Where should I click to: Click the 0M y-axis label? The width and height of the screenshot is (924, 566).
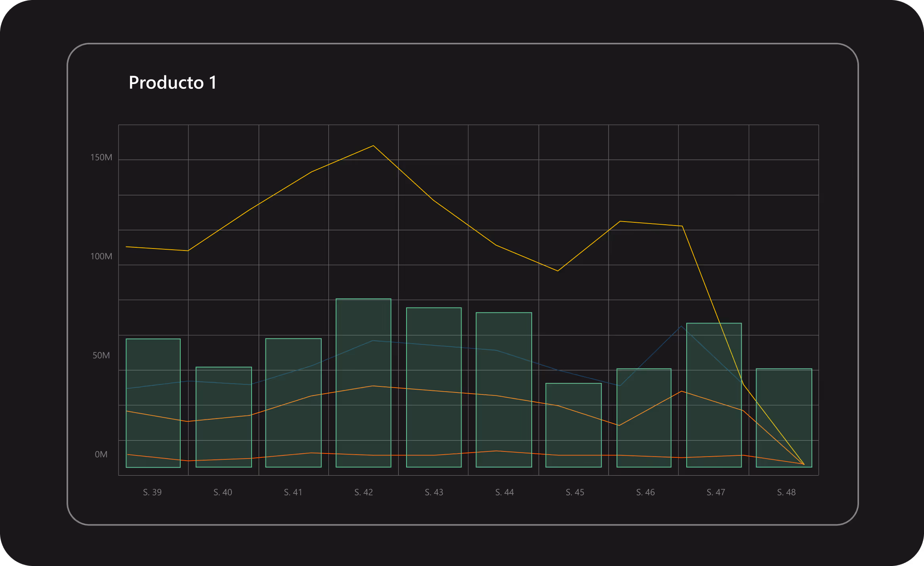point(101,454)
